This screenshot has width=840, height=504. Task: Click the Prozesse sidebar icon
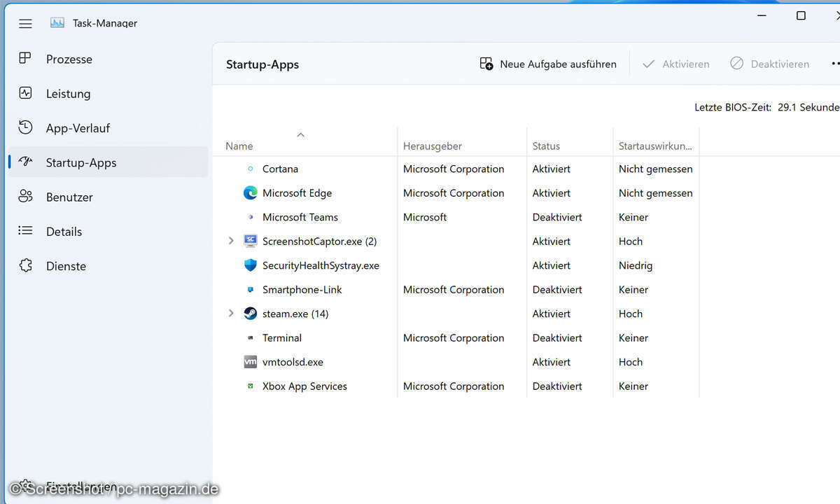tap(25, 59)
